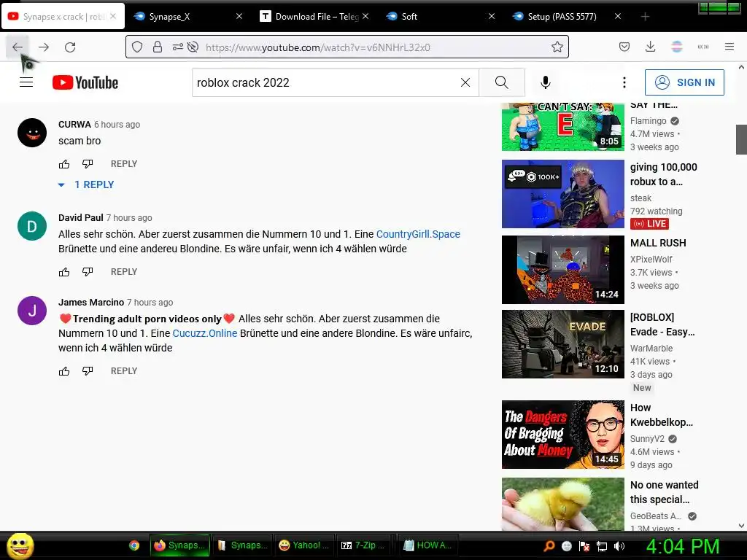Viewport: 747px width, 560px height.
Task: Click the How Kwebbelkop video title
Action: point(661,415)
